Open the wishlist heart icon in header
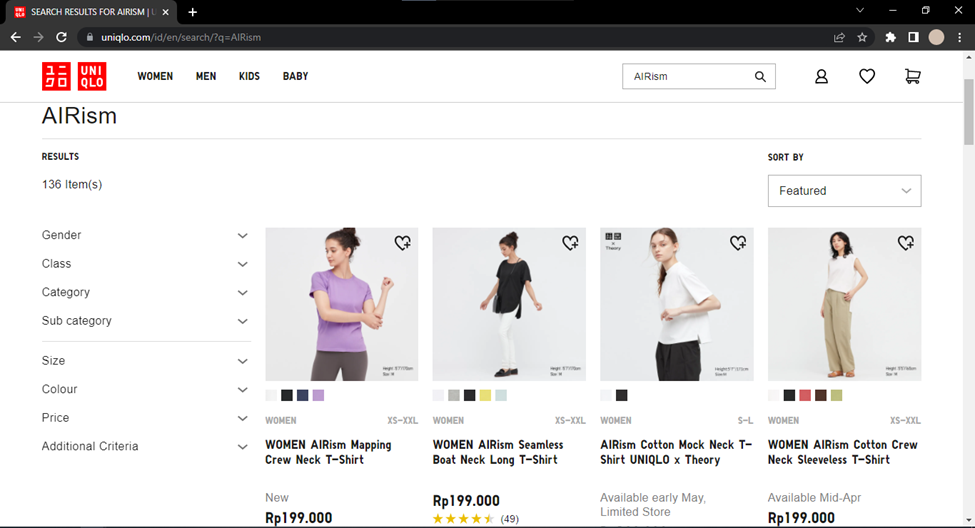Screen dimensions: 975x528 pyautogui.click(x=867, y=76)
